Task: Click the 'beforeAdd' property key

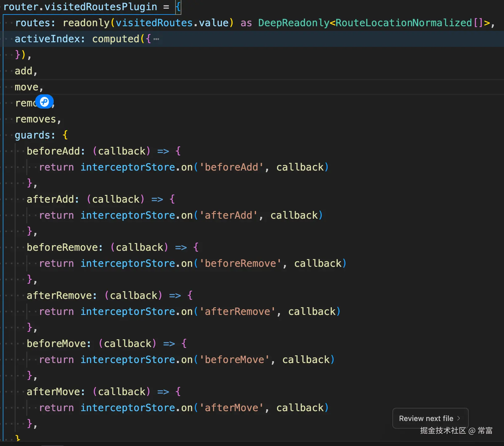Action: click(53, 151)
